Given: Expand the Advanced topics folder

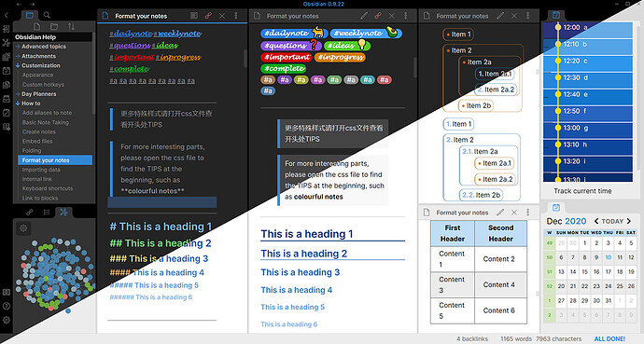Looking at the screenshot, I should click(18, 47).
